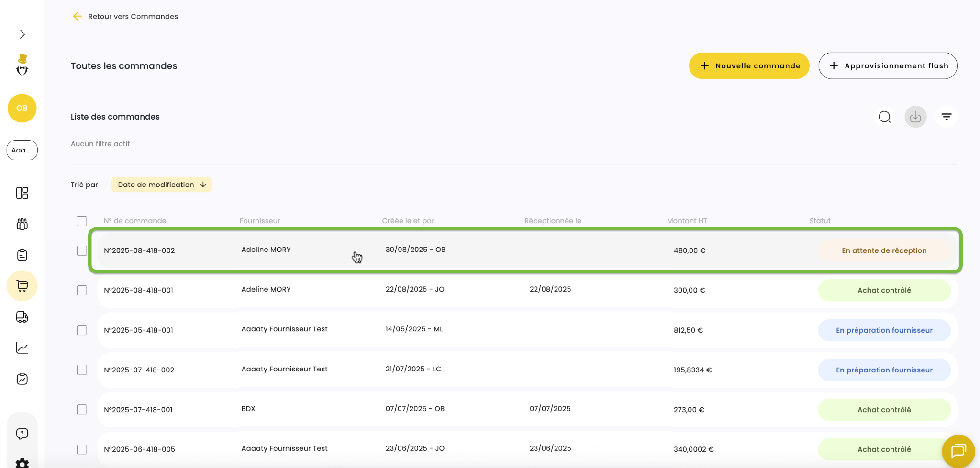Click the OB user avatar

coord(22,108)
